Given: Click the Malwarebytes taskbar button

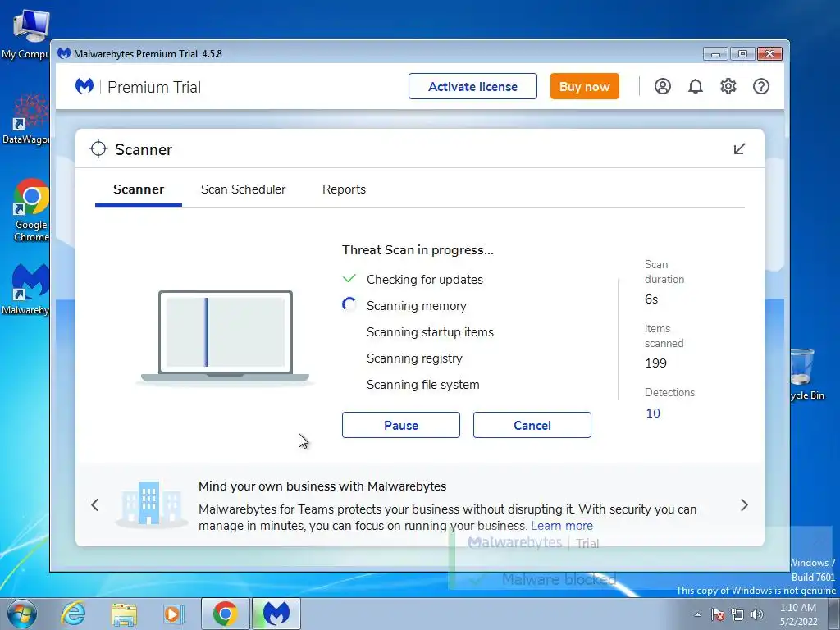Looking at the screenshot, I should point(276,614).
